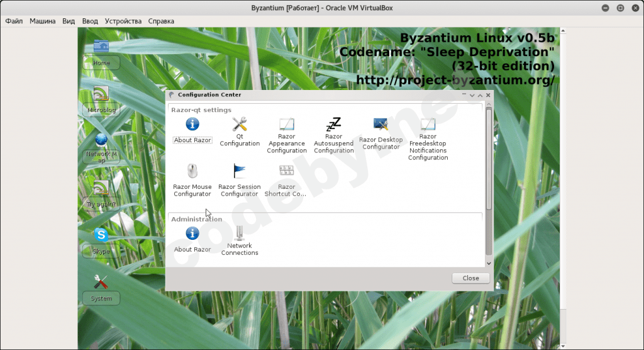Viewport: 644px width, 350px height.
Task: Launch Razor Session Configurator
Action: click(240, 180)
